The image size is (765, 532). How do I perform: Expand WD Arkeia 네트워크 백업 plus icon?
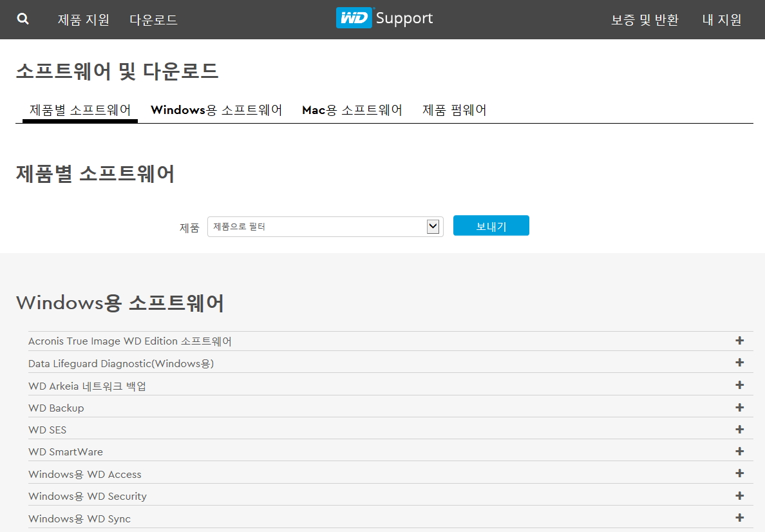[x=739, y=385]
